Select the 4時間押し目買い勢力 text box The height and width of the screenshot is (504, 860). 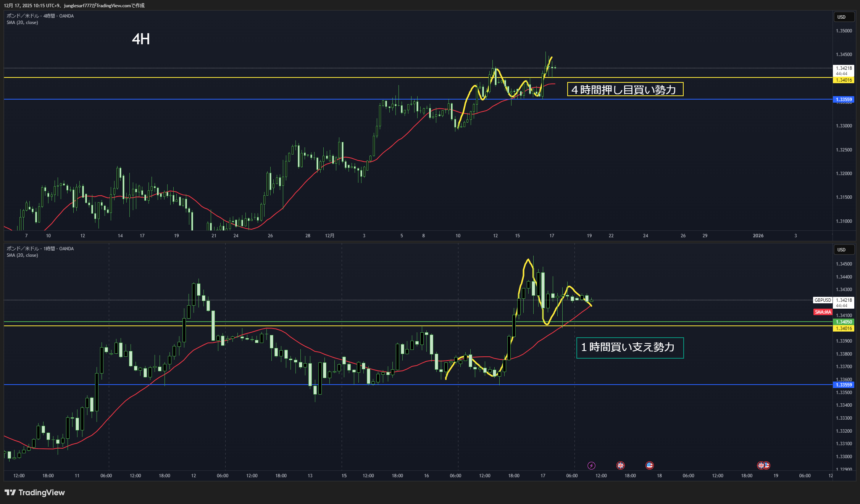[x=625, y=90]
